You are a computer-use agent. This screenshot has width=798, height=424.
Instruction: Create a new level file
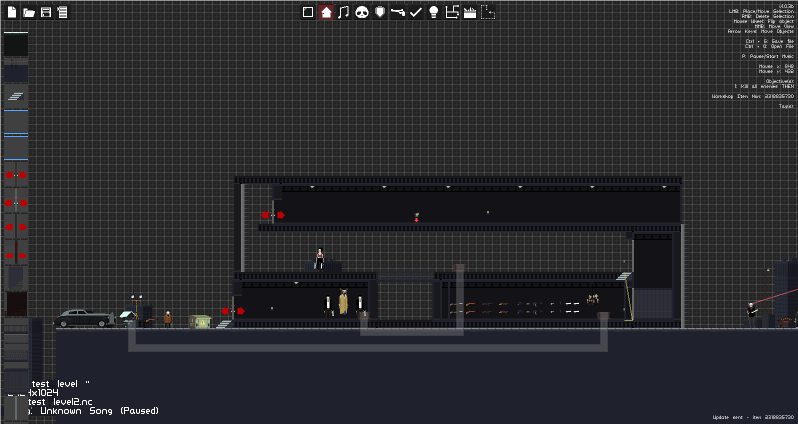[11, 12]
